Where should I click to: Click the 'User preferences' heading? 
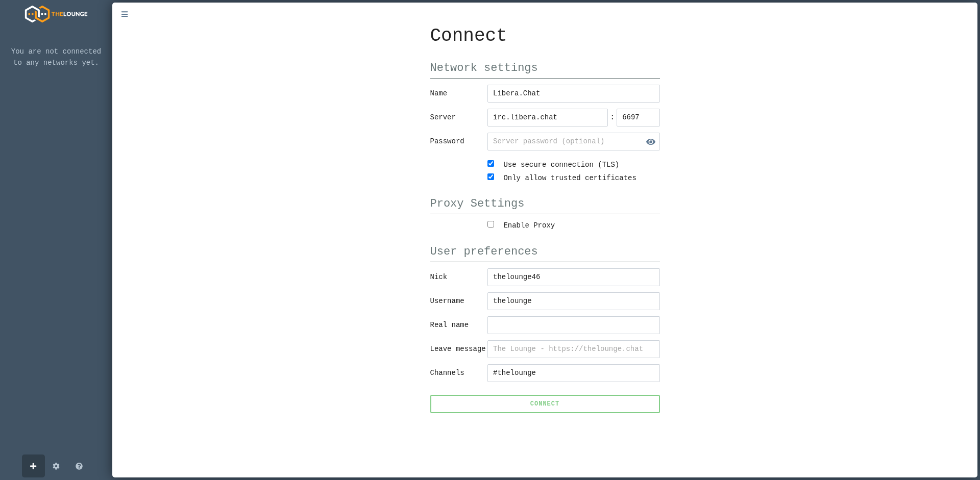(483, 251)
